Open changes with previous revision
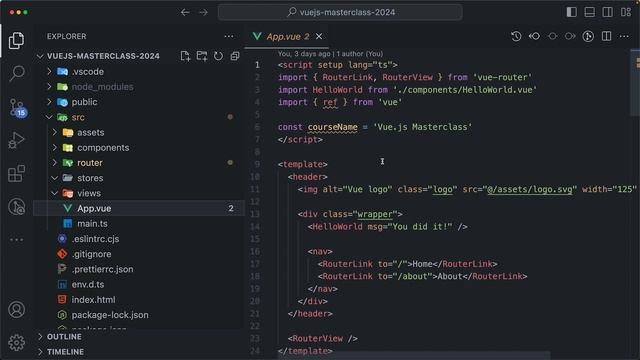The image size is (640, 360). (534, 36)
